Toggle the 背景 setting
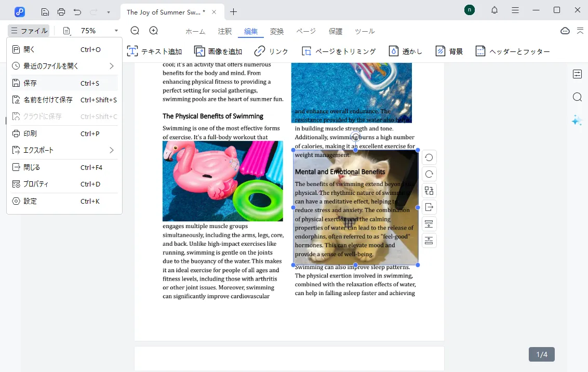 click(x=449, y=50)
